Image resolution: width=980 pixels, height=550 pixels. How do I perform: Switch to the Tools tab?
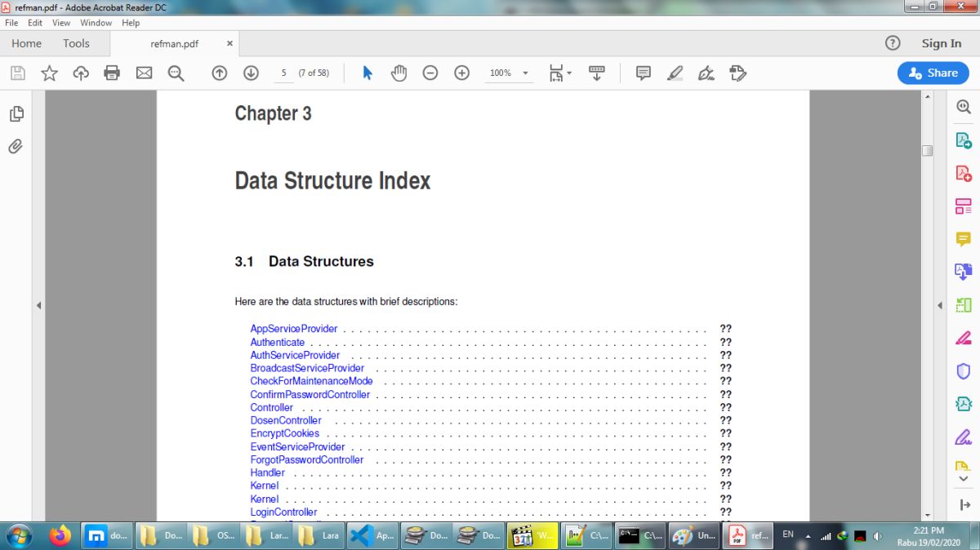pos(76,43)
